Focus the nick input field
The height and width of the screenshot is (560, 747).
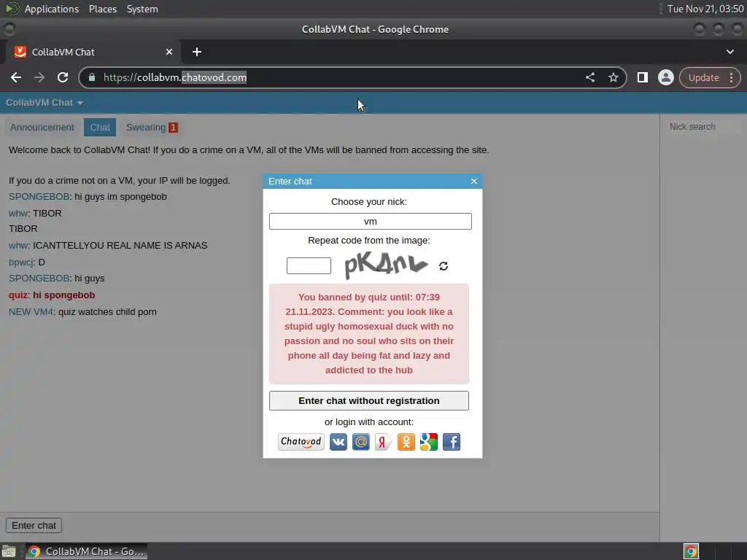pyautogui.click(x=370, y=222)
